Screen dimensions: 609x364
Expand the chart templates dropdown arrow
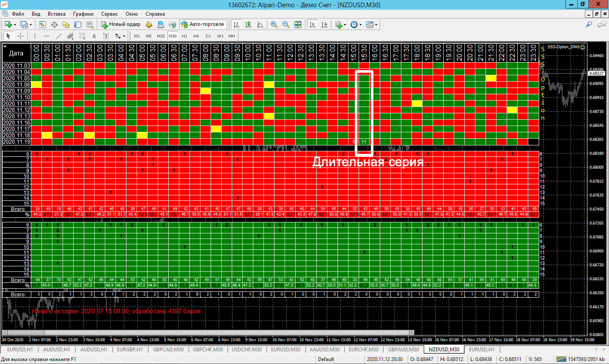(x=376, y=25)
